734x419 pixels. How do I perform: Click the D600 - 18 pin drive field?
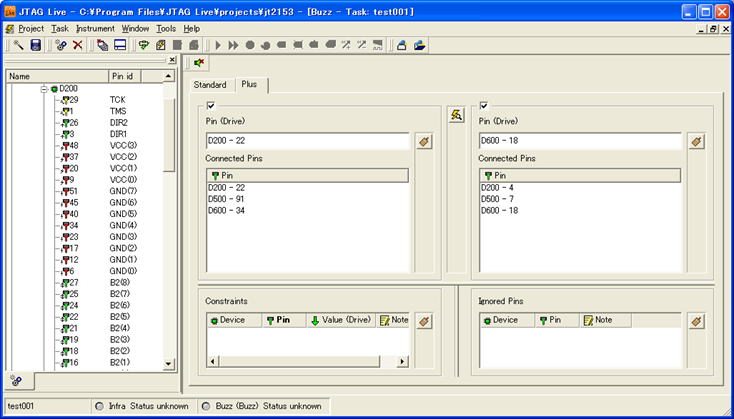(x=580, y=141)
